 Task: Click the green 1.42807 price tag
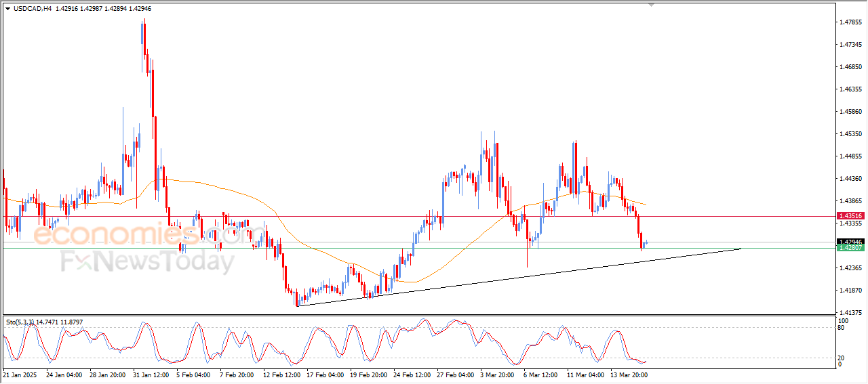point(850,248)
